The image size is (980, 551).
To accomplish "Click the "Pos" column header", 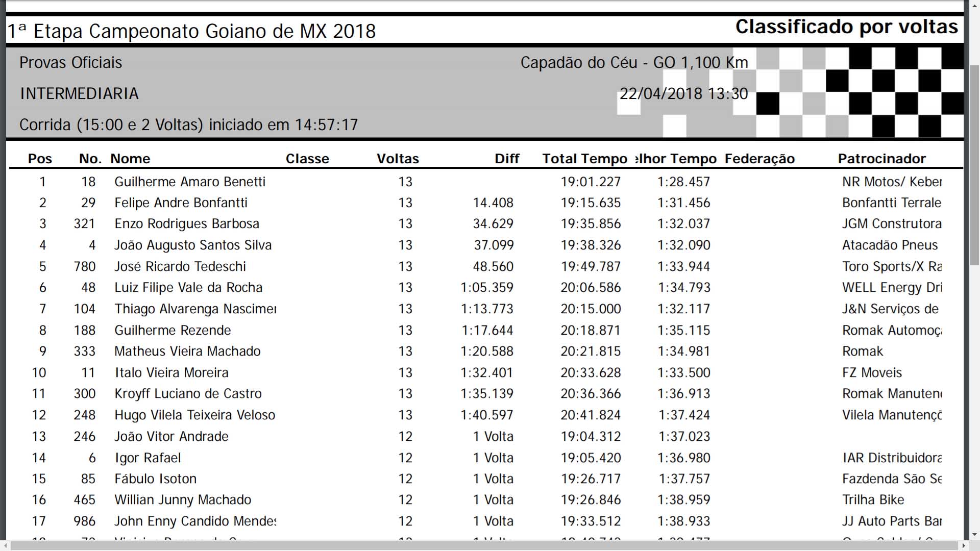I will [40, 159].
